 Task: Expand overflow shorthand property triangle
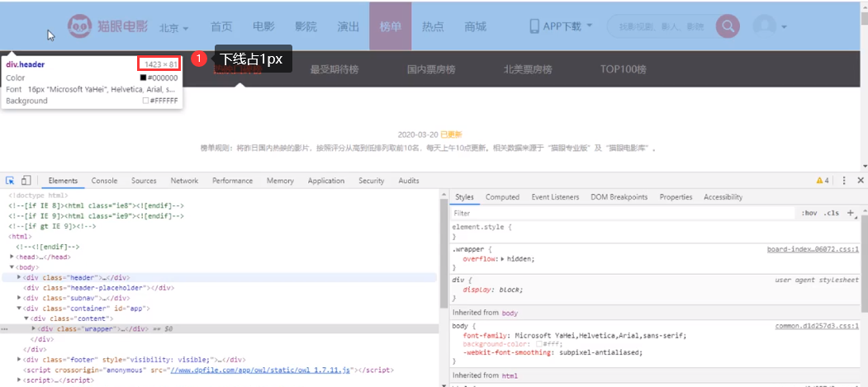pyautogui.click(x=502, y=259)
